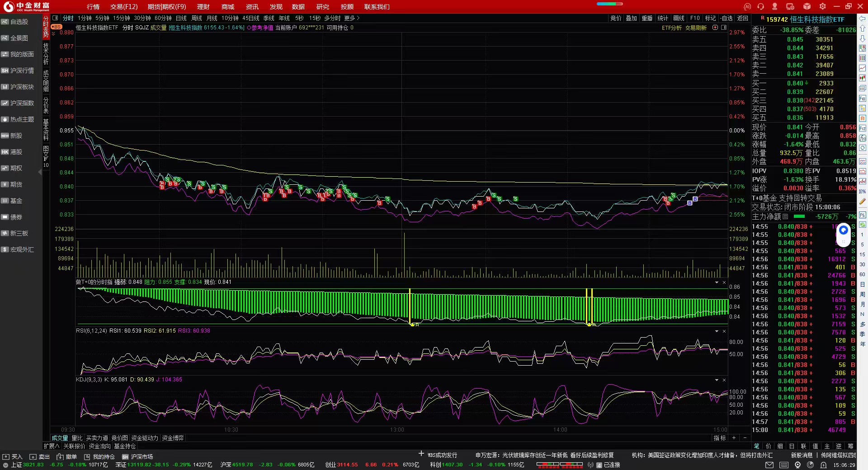The width and height of the screenshot is (868, 470).
Task: Open the 交易(F12) menu
Action: (124, 7)
